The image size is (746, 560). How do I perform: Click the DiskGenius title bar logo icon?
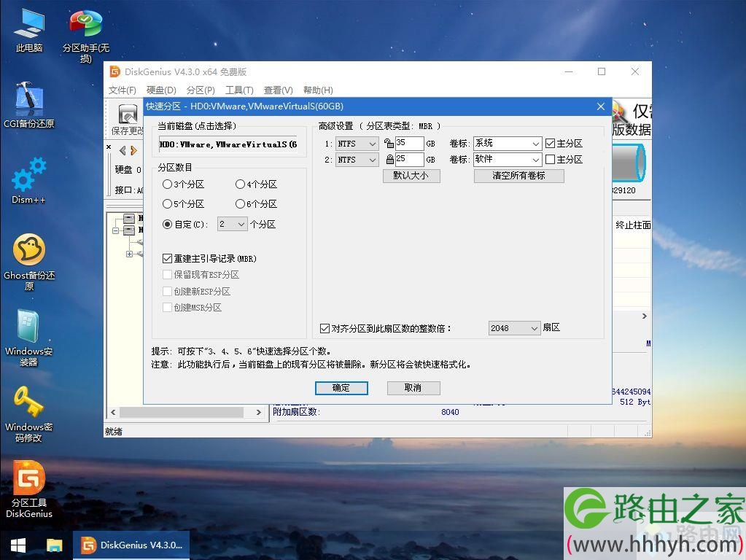[115, 72]
